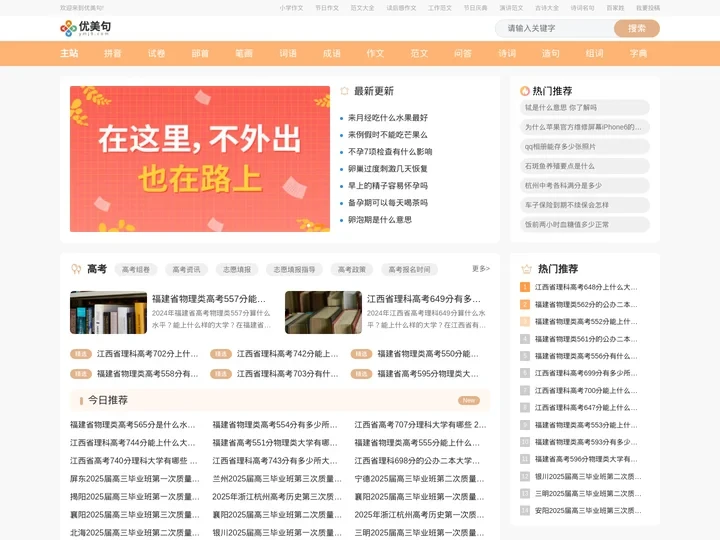Open the 主站 navigation item

[x=69, y=53]
